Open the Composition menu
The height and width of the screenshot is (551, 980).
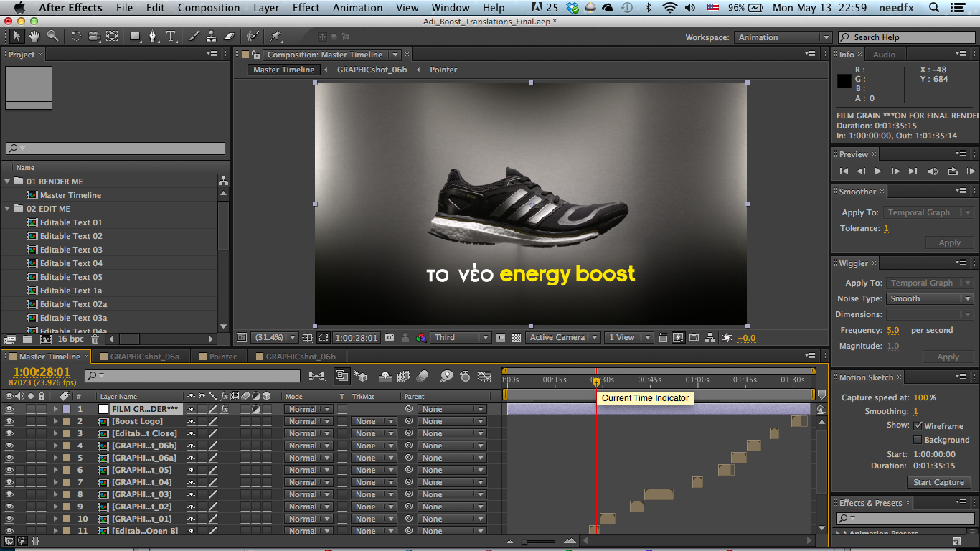pyautogui.click(x=209, y=8)
